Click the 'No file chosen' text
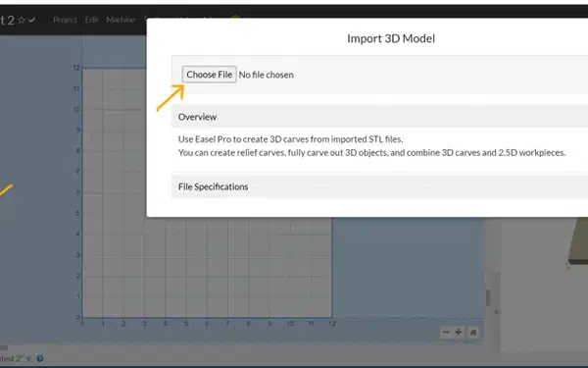The image size is (588, 368). point(267,75)
